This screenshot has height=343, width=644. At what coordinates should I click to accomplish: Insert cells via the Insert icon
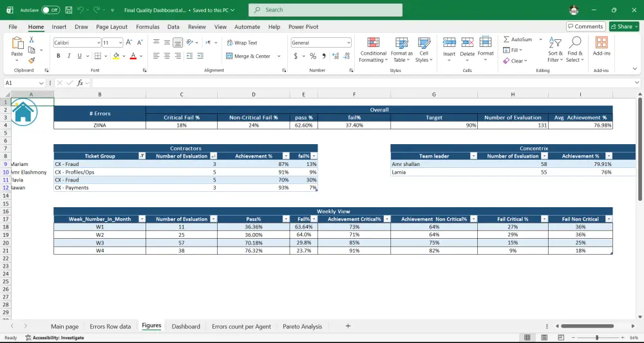[449, 42]
